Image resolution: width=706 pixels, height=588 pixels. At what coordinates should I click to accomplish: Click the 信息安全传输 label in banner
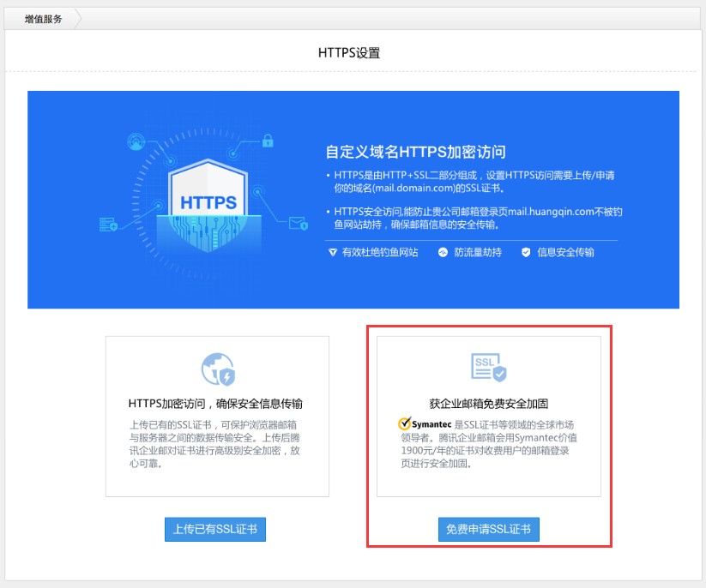[x=565, y=253]
